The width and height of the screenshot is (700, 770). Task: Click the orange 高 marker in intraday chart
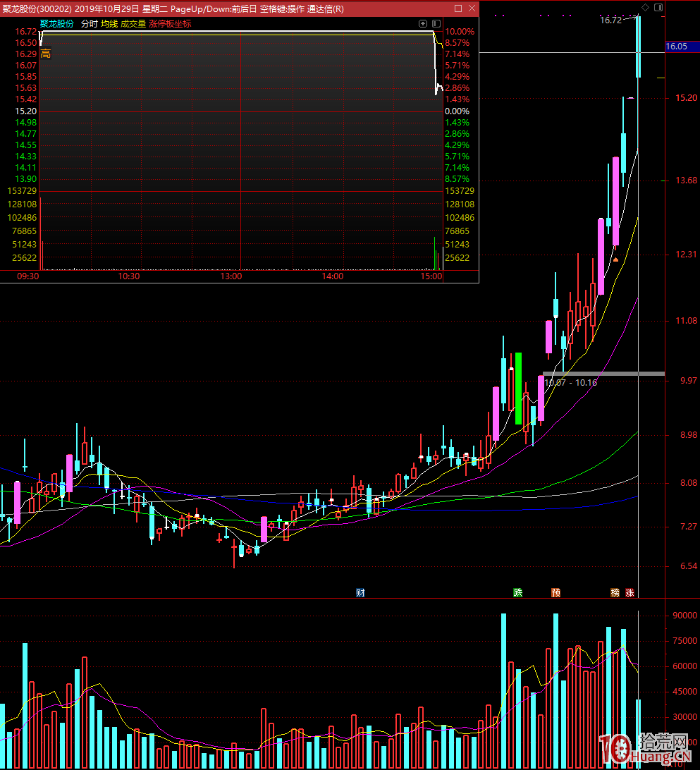[x=45, y=54]
